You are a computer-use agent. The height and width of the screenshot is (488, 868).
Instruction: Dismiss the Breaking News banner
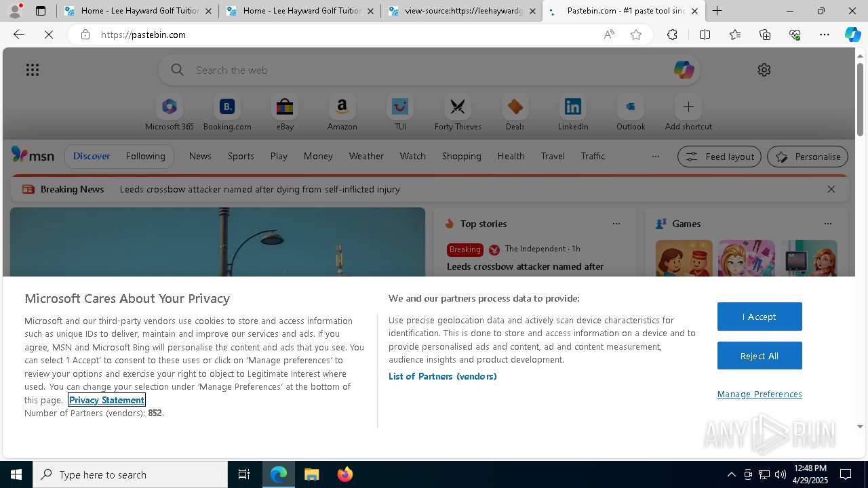pyautogui.click(x=831, y=189)
